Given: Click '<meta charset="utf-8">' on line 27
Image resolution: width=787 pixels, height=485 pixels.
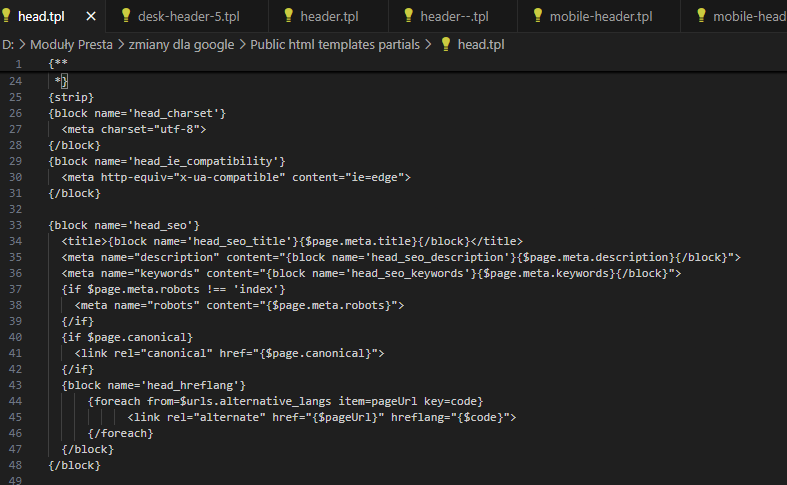Looking at the screenshot, I should [x=134, y=129].
